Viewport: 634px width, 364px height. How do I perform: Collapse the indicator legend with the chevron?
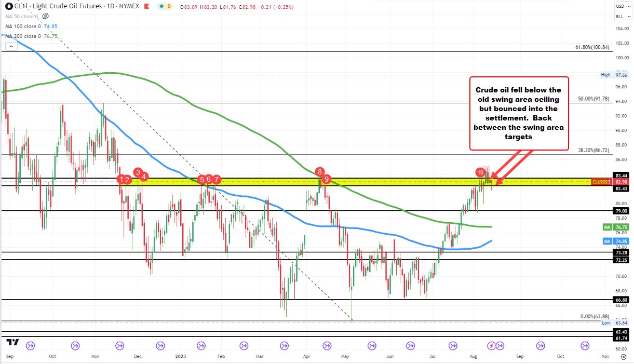[x=10, y=46]
